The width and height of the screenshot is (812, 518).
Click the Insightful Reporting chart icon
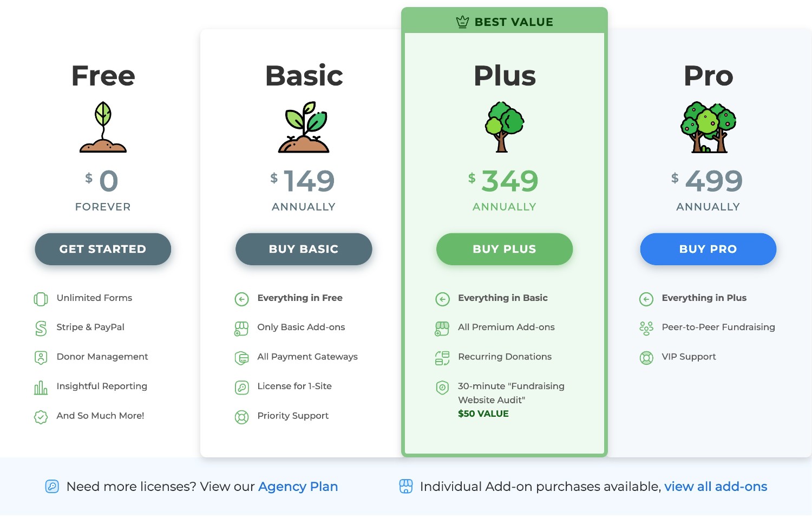point(41,388)
